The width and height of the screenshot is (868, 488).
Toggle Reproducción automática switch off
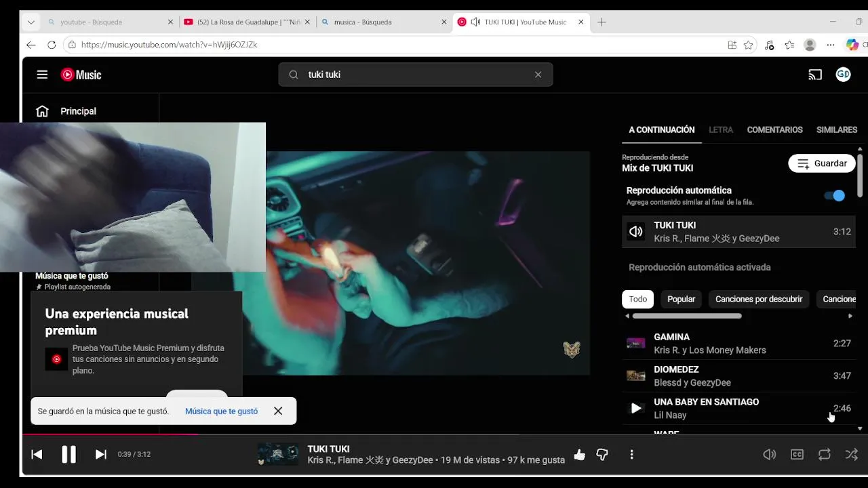(835, 196)
